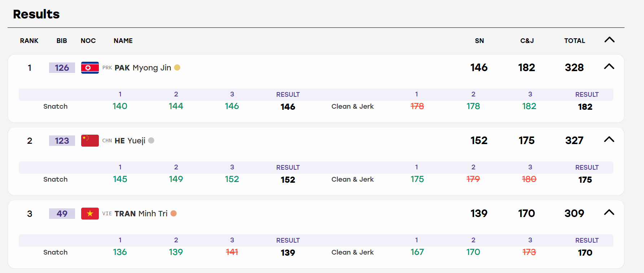
Task: Open athlete TRAN Minh Tri's name link
Action: tap(141, 214)
